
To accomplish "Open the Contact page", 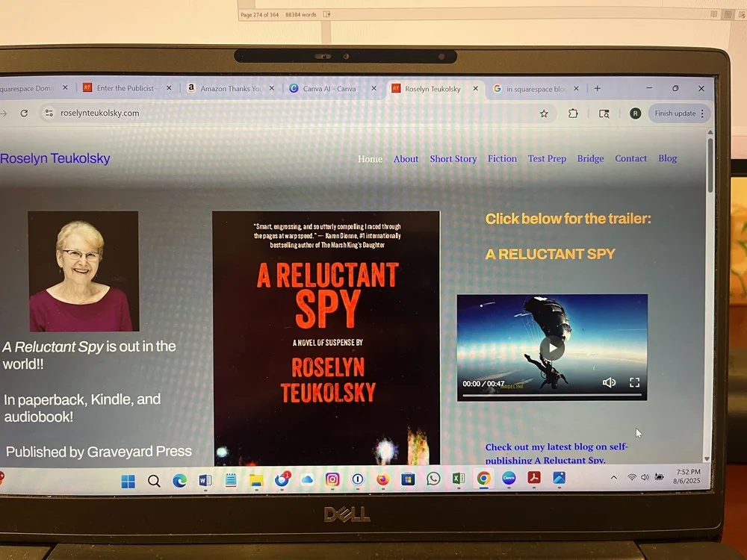I will (630, 158).
